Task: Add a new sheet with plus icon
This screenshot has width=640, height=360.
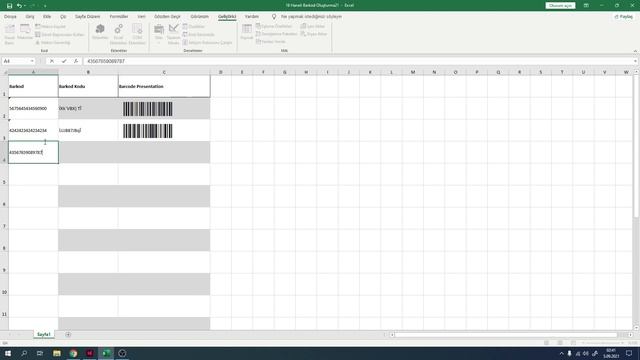Action: [68, 335]
